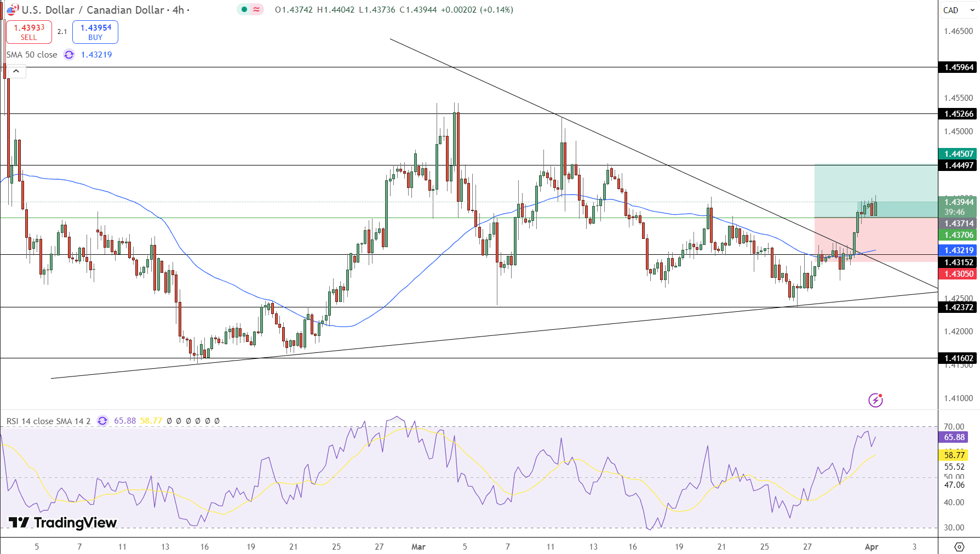Open U.S. Dollar / Canadian Dollar symbol search
The width and height of the screenshot is (980, 554).
point(93,10)
